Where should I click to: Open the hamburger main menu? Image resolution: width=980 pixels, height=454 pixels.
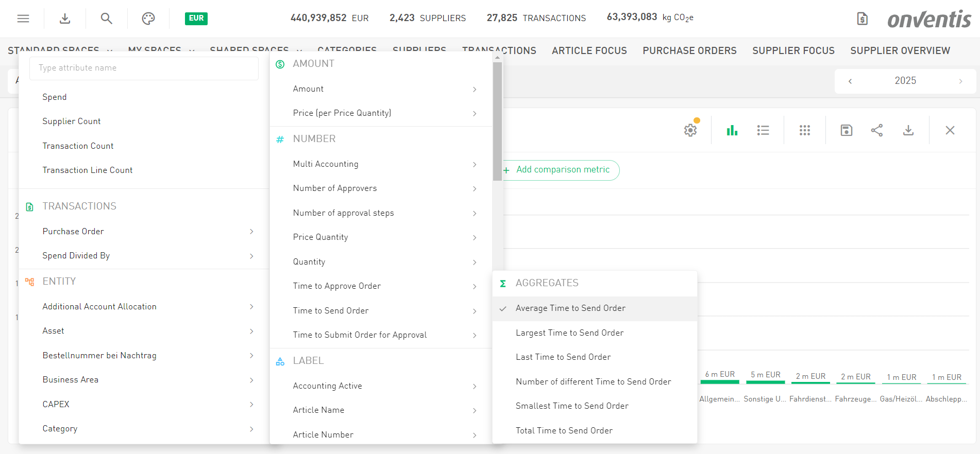(x=23, y=19)
